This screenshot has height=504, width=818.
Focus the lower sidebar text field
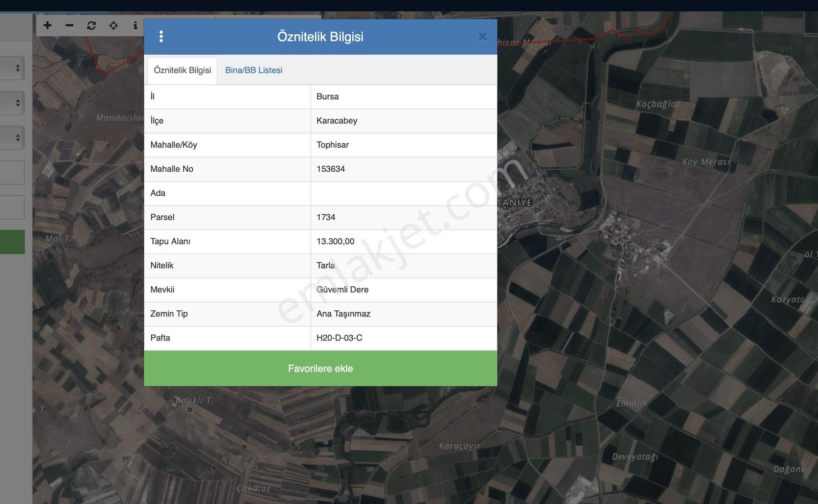[x=12, y=208]
